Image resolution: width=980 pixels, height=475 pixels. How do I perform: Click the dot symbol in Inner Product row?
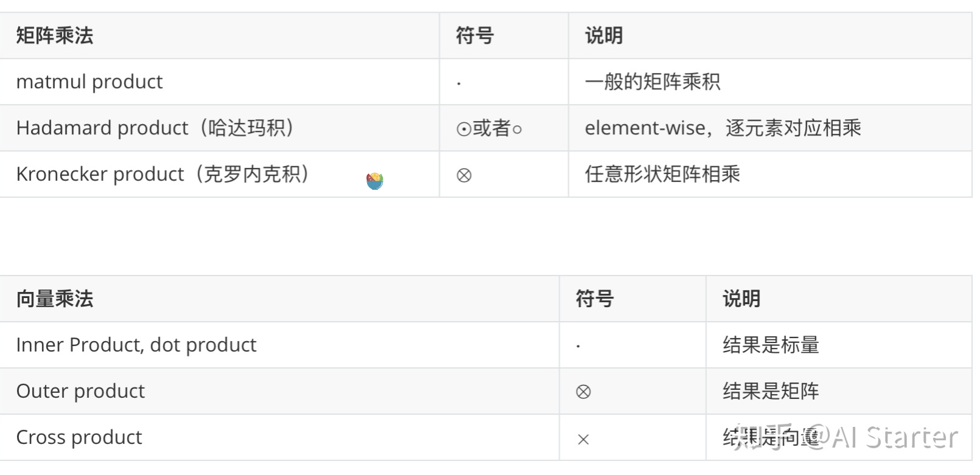pyautogui.click(x=578, y=347)
